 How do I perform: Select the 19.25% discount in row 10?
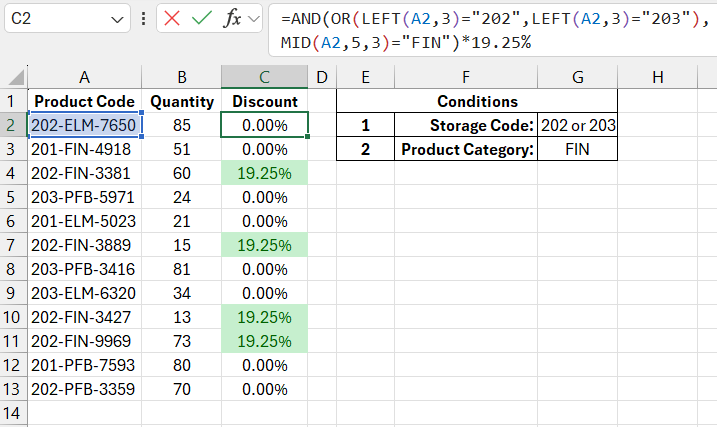tap(264, 317)
